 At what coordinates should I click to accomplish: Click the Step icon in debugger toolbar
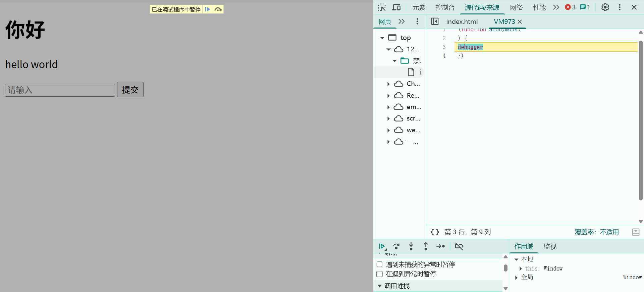[440, 246]
